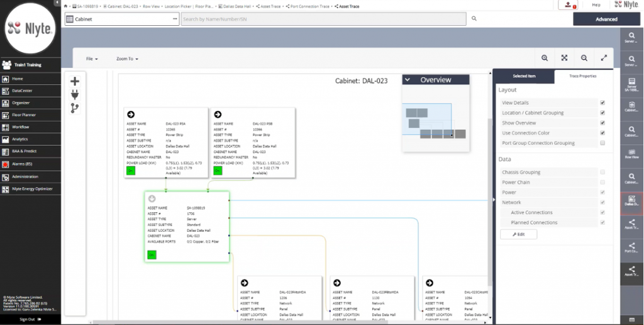Collapse the Overview panel chevron

(x=408, y=80)
